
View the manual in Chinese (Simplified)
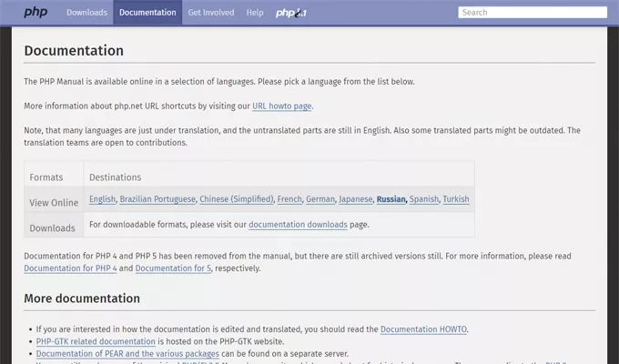[x=237, y=199]
